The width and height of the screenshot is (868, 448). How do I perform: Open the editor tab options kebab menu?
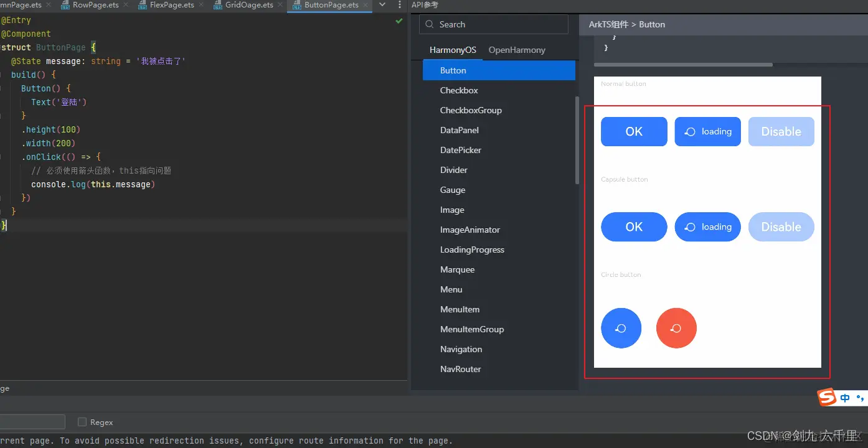[x=399, y=5]
